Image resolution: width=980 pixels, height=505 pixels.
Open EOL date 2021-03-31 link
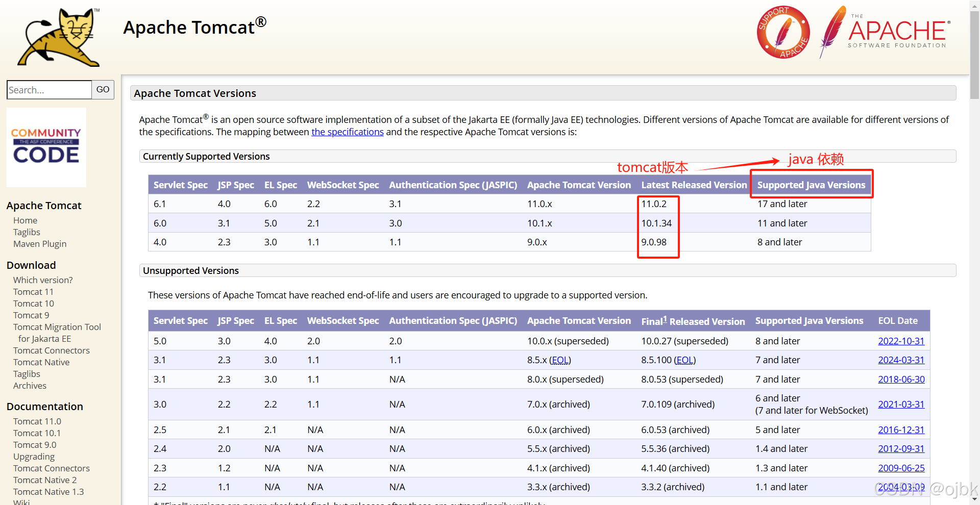point(901,404)
